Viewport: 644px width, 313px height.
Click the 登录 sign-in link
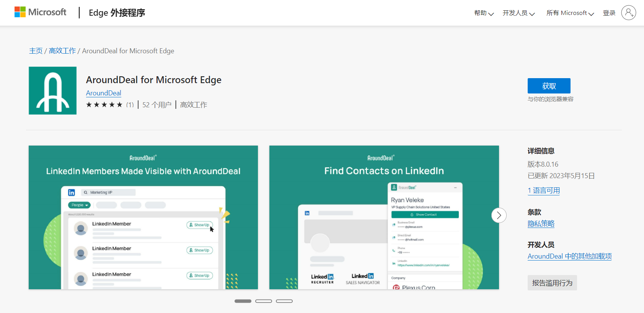pyautogui.click(x=609, y=13)
